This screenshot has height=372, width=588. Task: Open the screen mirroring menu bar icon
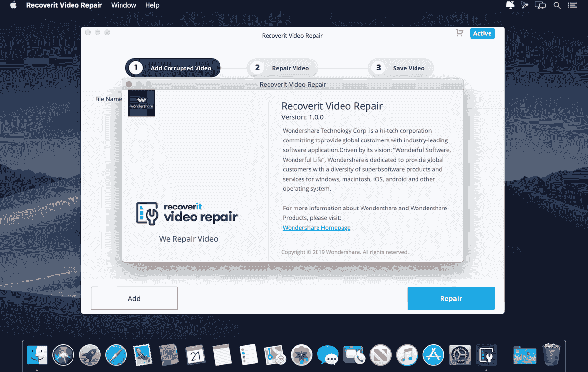[540, 5]
